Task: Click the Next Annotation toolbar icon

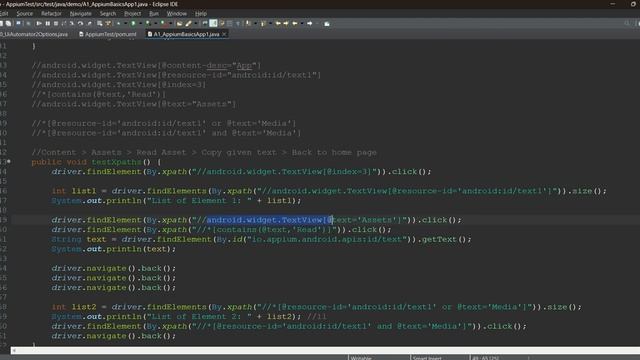Action: (x=248, y=23)
